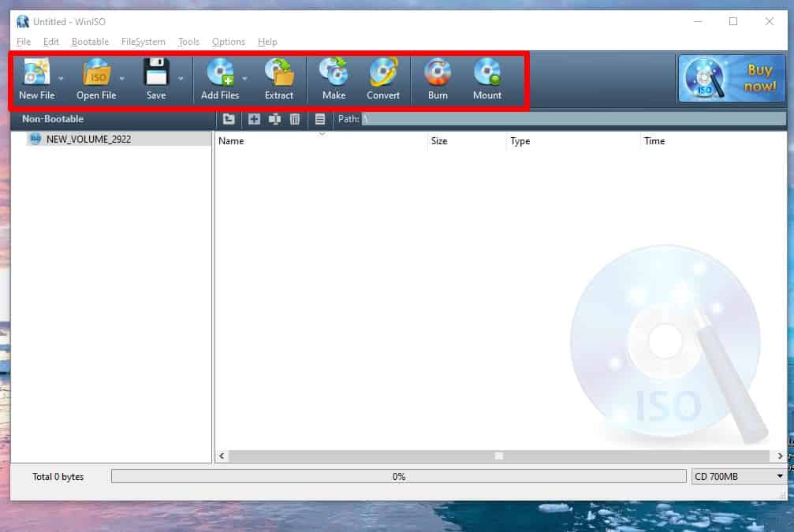This screenshot has height=532, width=794.
Task: Burn a disc with the Burn icon
Action: (x=438, y=73)
